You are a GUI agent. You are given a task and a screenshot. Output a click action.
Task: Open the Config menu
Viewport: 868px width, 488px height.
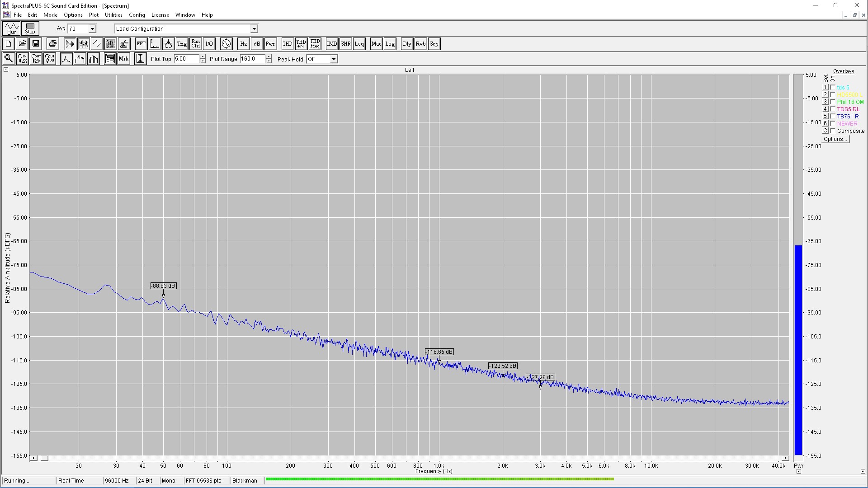[x=137, y=15]
